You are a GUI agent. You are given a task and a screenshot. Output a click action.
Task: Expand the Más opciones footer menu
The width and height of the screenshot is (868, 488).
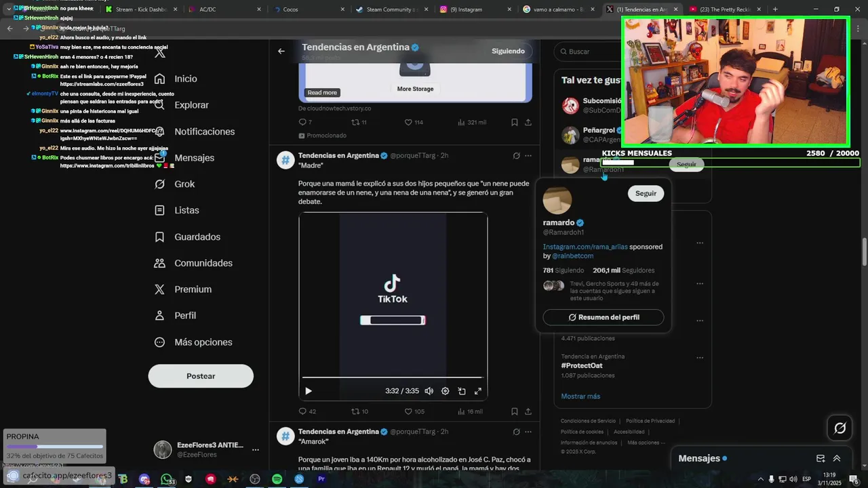646,443
